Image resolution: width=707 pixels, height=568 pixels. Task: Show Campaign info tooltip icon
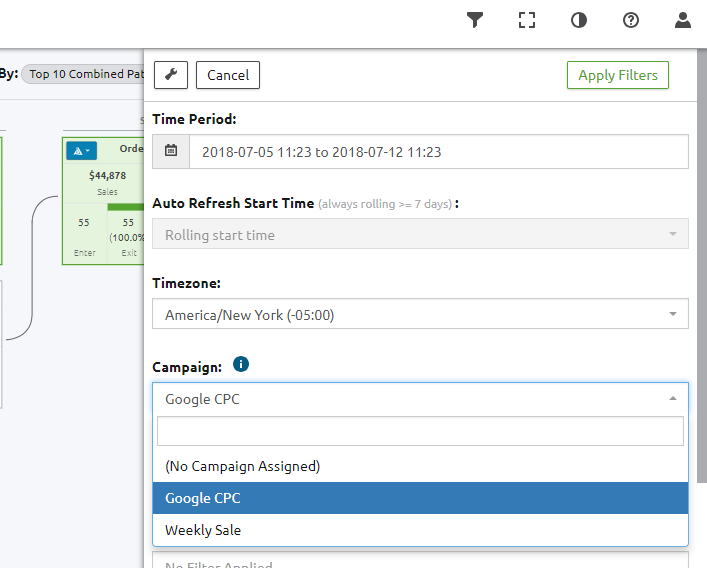[241, 364]
